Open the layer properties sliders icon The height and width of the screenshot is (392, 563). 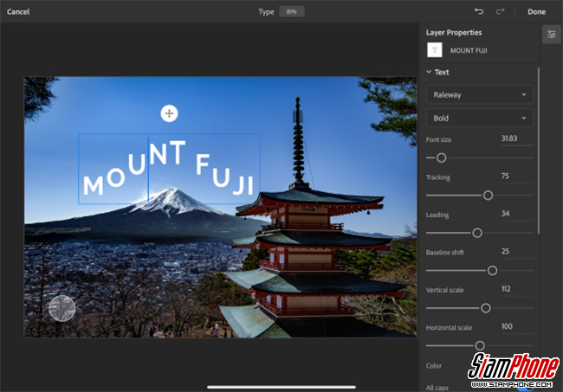(552, 35)
